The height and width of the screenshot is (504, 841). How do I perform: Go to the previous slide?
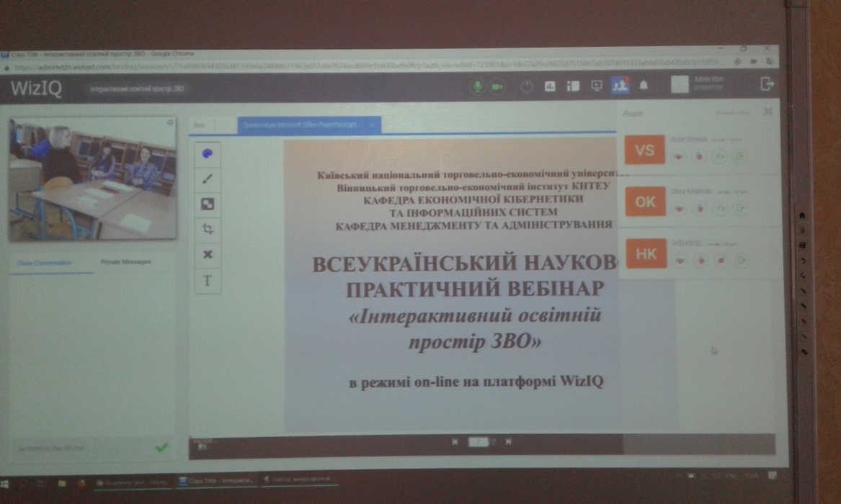point(454,442)
